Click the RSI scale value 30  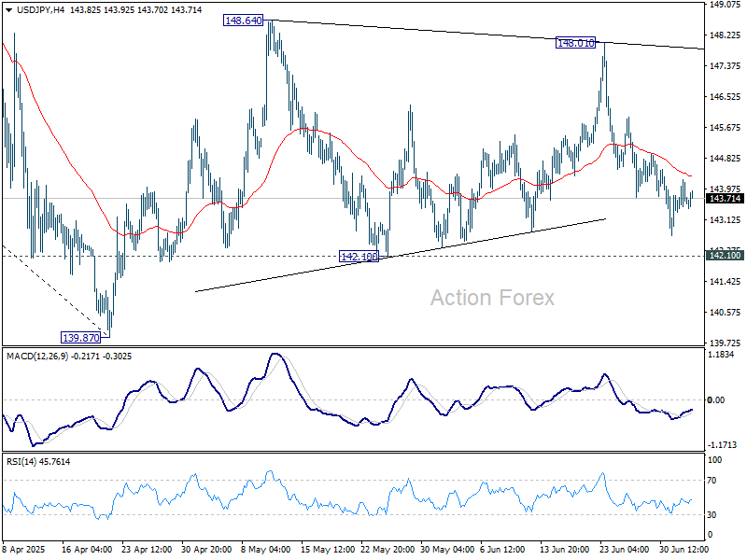pyautogui.click(x=712, y=515)
